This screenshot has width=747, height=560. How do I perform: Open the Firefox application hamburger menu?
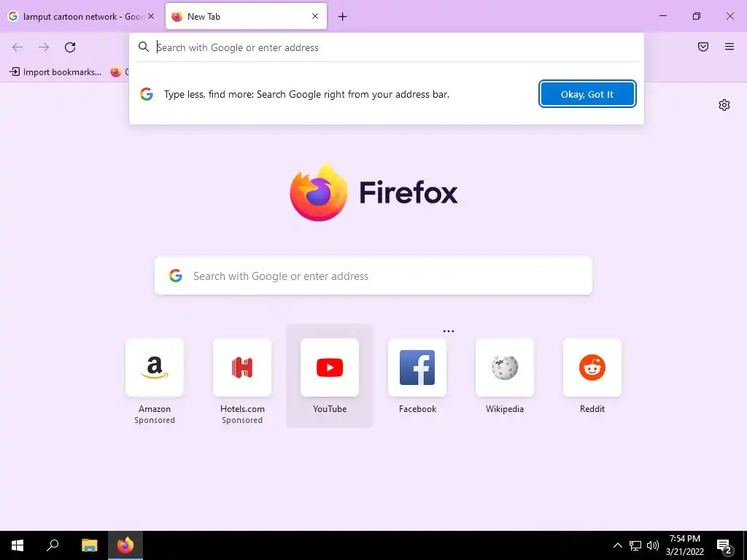click(729, 47)
